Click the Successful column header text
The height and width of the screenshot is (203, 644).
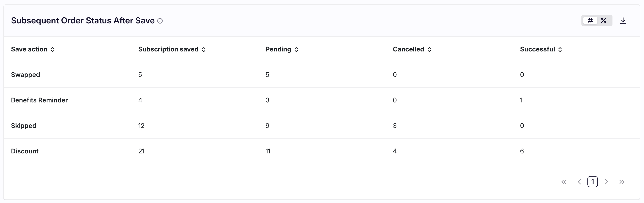coord(537,49)
